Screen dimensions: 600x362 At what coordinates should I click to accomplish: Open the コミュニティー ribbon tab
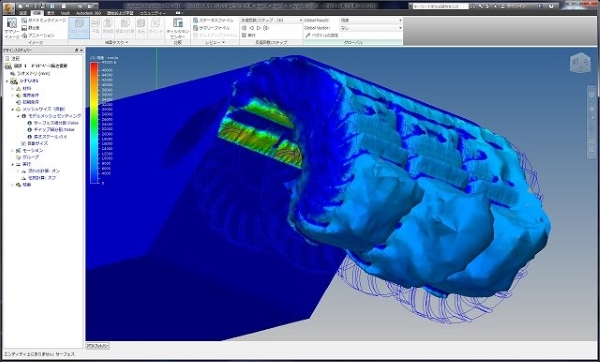coord(152,13)
